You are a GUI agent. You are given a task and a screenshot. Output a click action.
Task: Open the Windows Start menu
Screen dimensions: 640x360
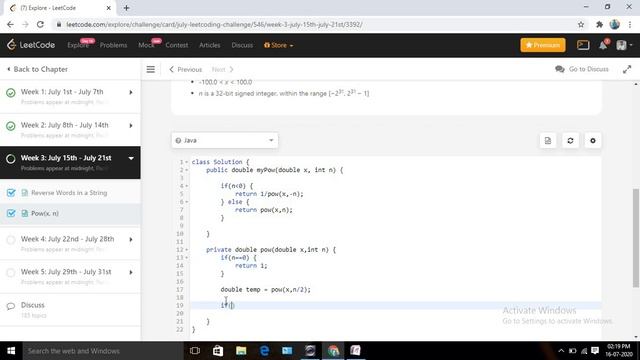click(11, 351)
